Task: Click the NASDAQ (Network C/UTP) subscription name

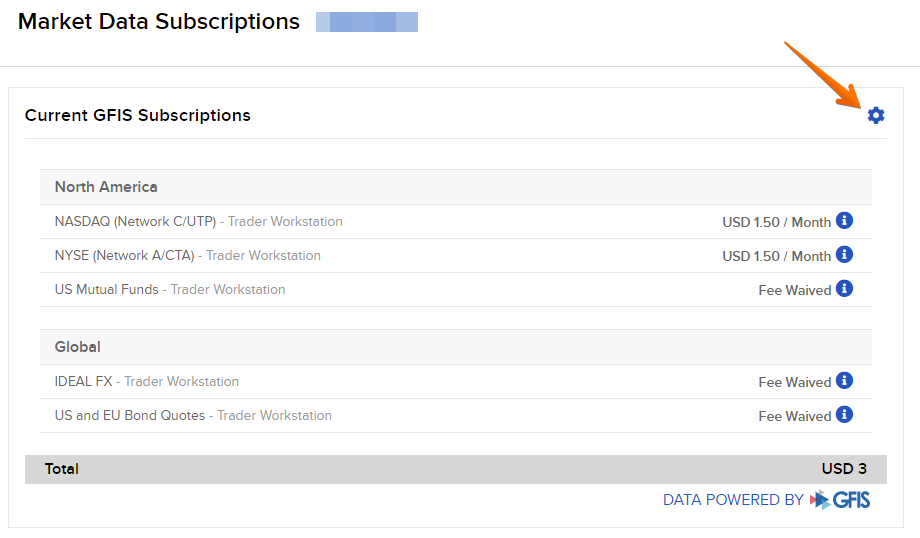Action: pyautogui.click(x=135, y=221)
